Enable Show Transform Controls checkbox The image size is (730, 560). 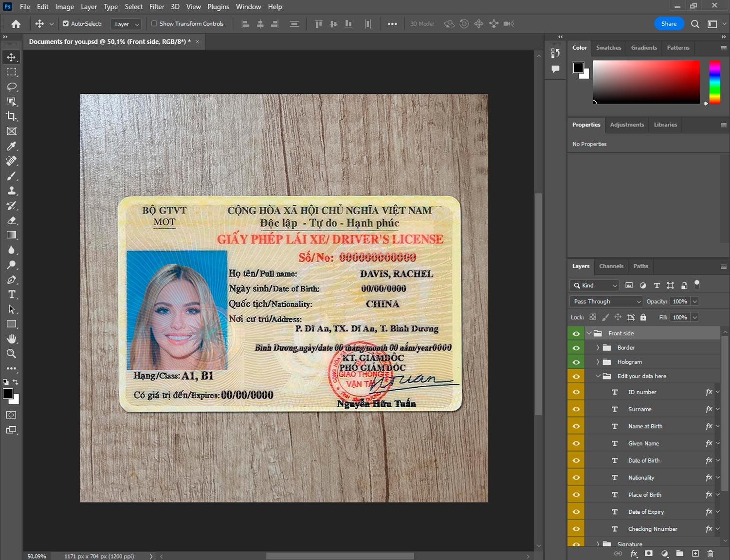154,23
